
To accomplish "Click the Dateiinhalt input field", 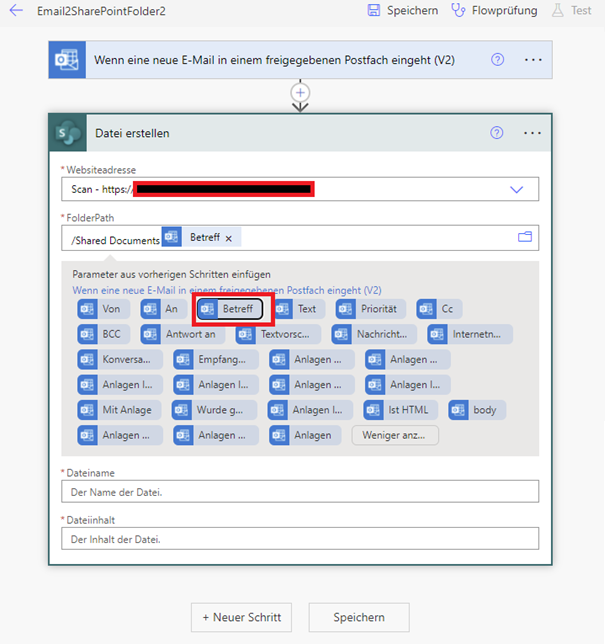I will [x=300, y=539].
